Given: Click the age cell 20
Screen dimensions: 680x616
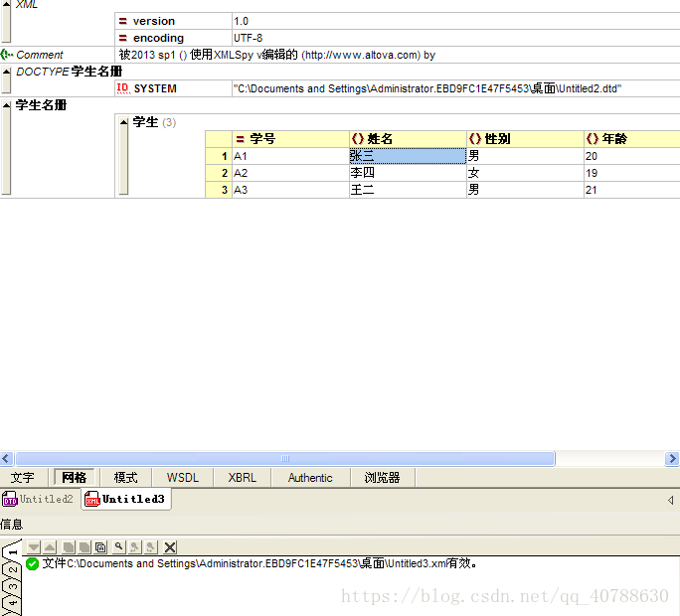Looking at the screenshot, I should 632,156.
